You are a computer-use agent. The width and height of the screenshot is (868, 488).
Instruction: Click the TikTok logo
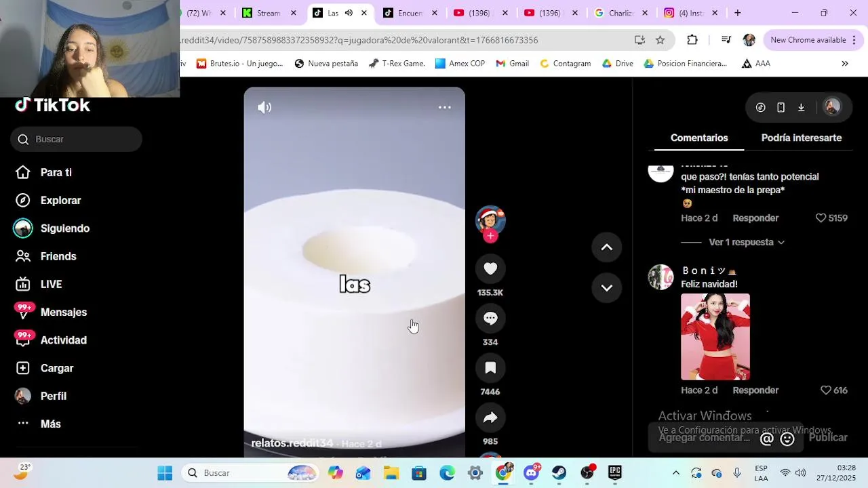click(x=53, y=105)
